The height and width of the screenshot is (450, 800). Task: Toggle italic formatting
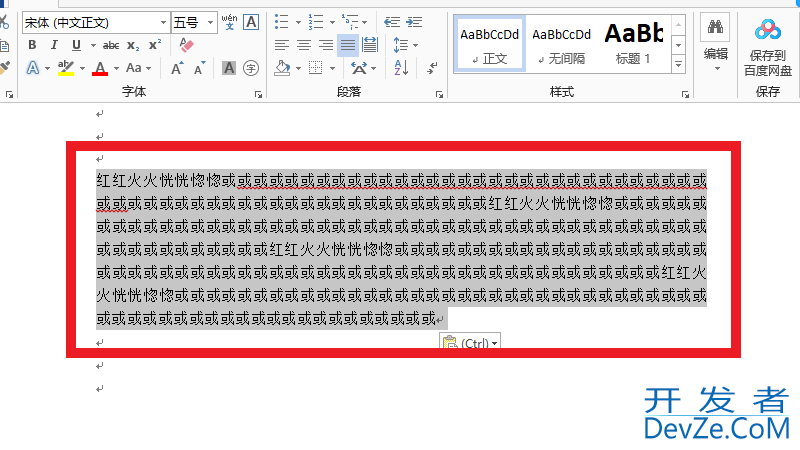(54, 45)
